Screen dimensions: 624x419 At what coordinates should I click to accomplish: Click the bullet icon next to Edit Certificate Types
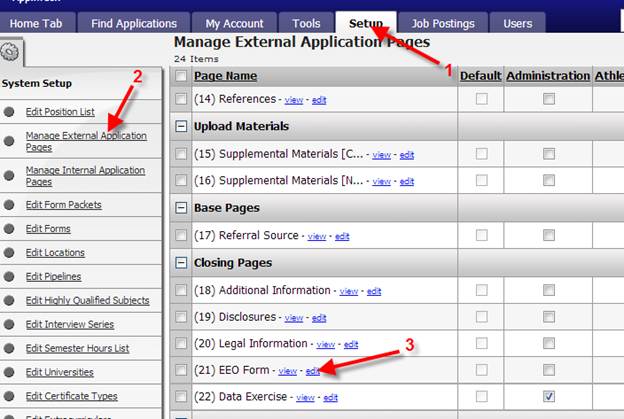(x=10, y=396)
